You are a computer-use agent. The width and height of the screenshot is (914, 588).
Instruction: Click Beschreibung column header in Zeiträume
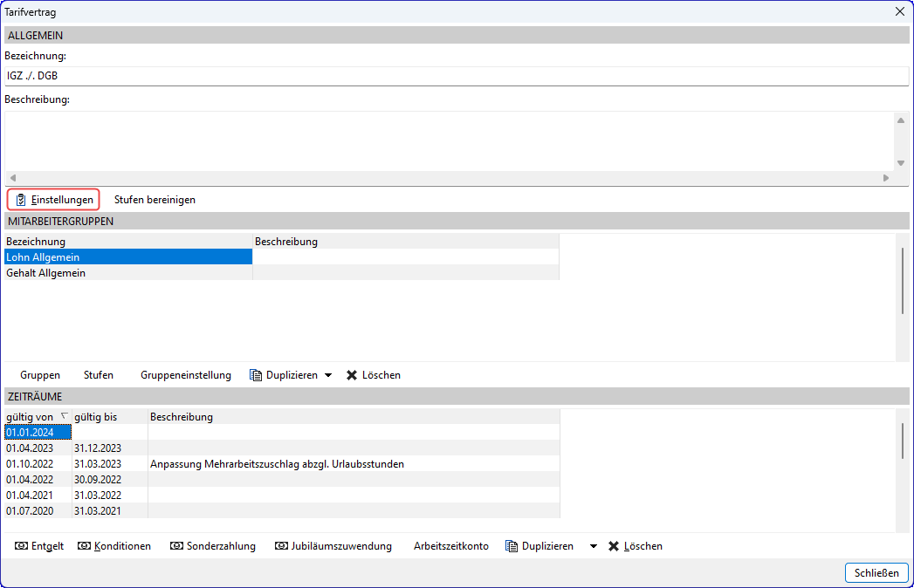[x=354, y=417]
